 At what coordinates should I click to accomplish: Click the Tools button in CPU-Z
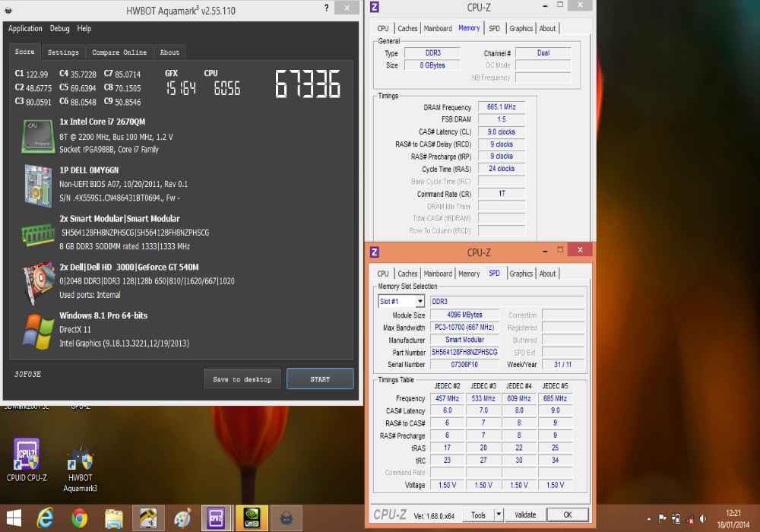[478, 515]
